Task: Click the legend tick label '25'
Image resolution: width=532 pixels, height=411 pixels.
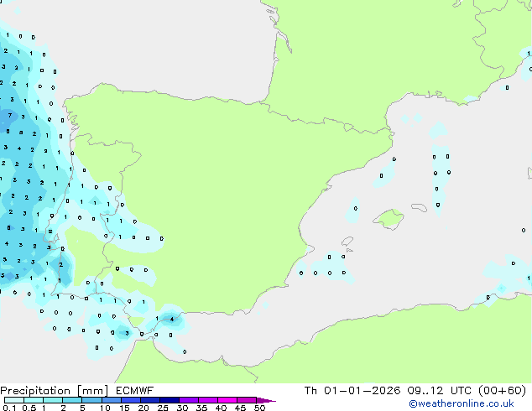Action: [163, 408]
